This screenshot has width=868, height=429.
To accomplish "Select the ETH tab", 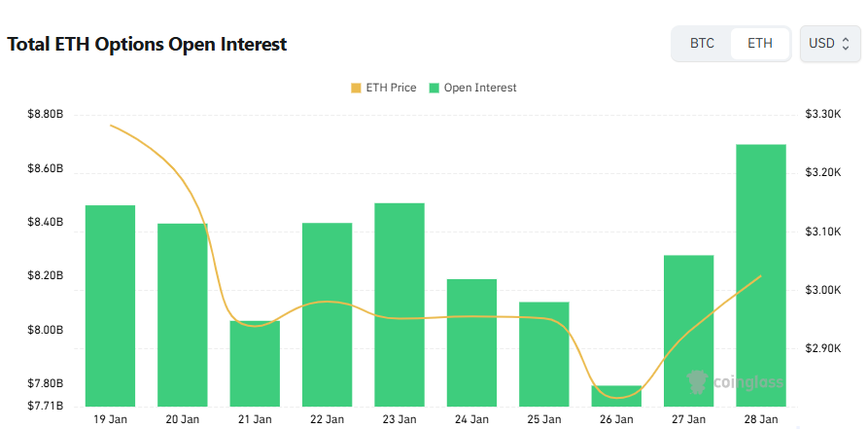I will 760,44.
